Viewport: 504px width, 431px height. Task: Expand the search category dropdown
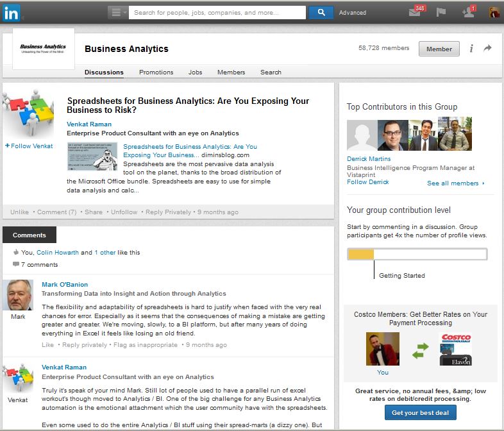pos(118,12)
